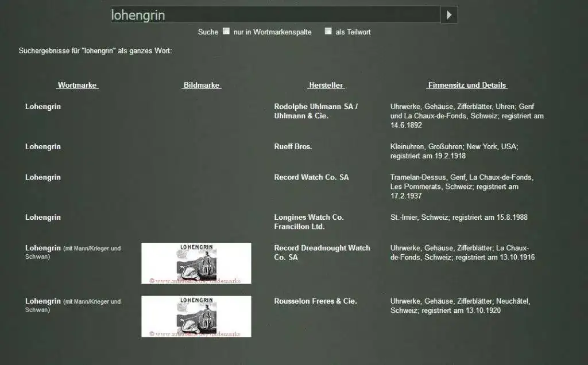Click the Hersteller column header
588x365 pixels.
click(x=326, y=85)
